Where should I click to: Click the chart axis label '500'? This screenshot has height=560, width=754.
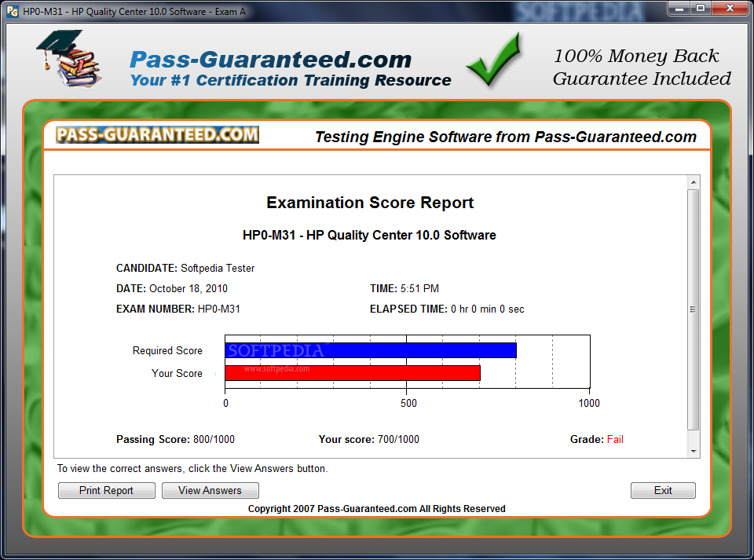(x=408, y=403)
